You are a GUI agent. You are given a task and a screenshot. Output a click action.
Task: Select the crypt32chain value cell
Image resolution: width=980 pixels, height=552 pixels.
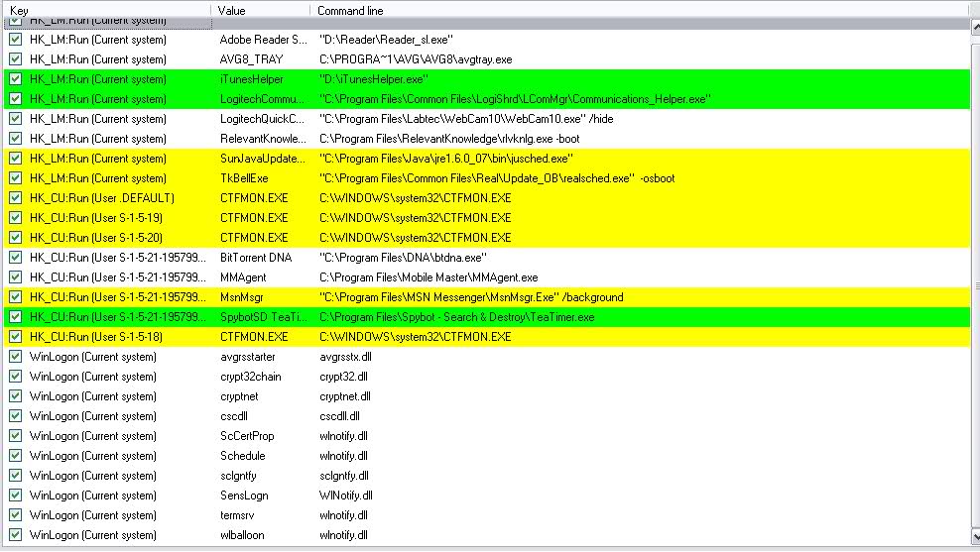(251, 377)
